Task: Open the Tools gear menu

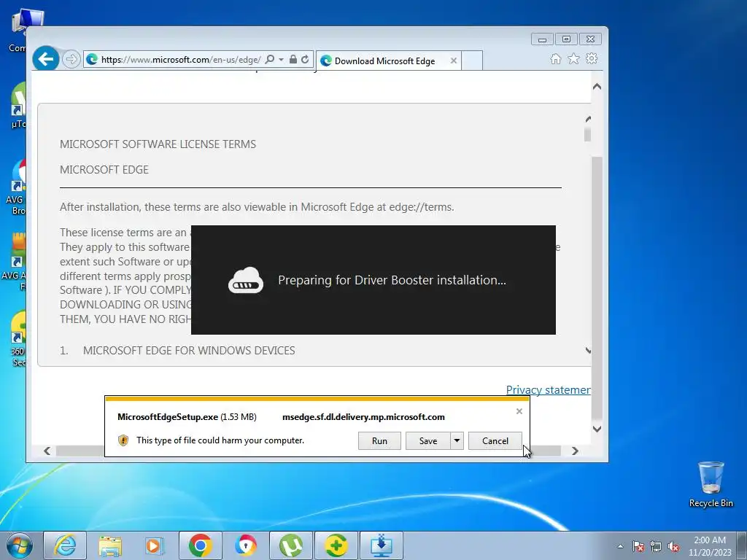Action: [592, 58]
